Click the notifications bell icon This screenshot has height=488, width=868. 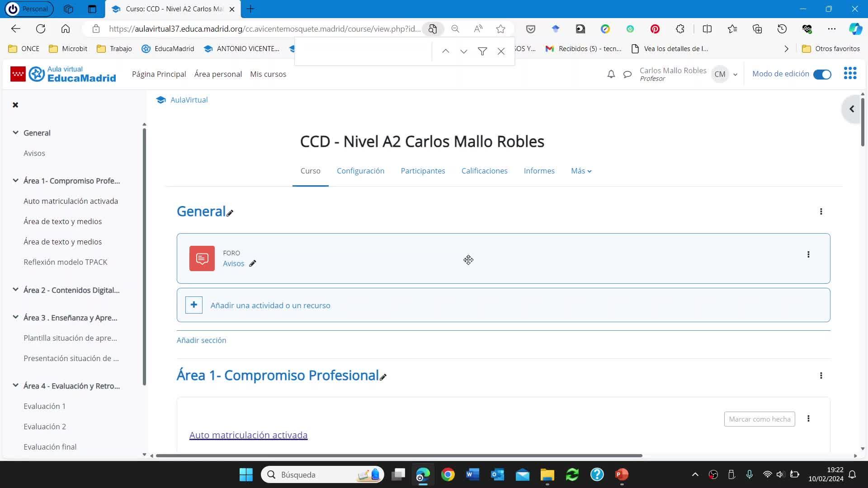pos(611,74)
